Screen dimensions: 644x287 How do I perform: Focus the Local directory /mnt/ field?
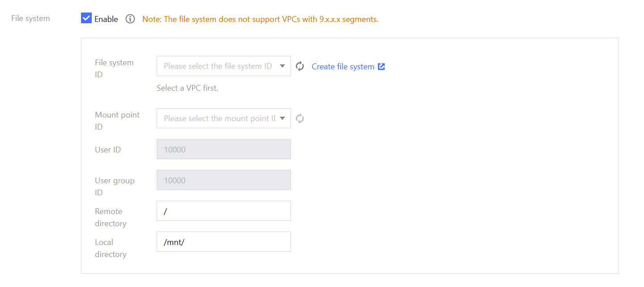pos(223,242)
